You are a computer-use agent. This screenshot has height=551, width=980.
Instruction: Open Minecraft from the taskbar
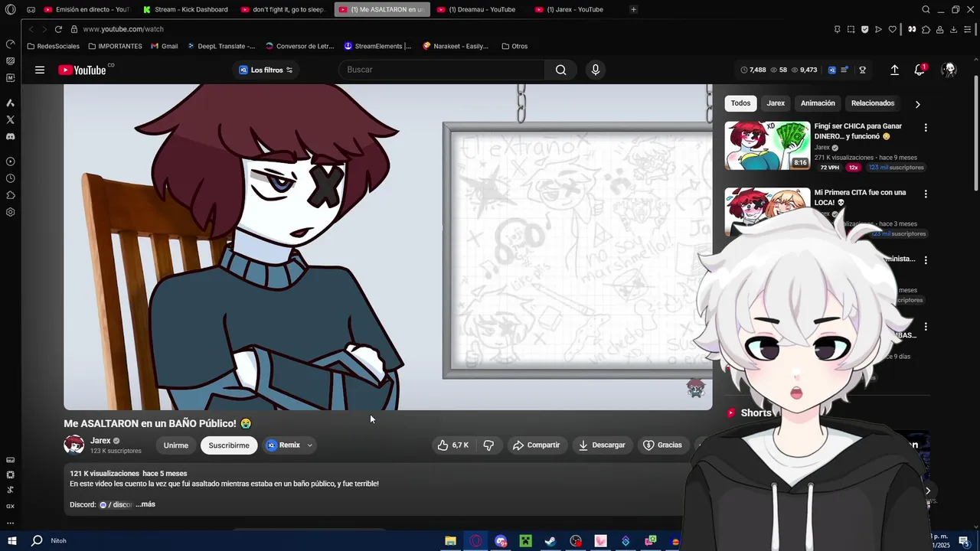tap(525, 541)
